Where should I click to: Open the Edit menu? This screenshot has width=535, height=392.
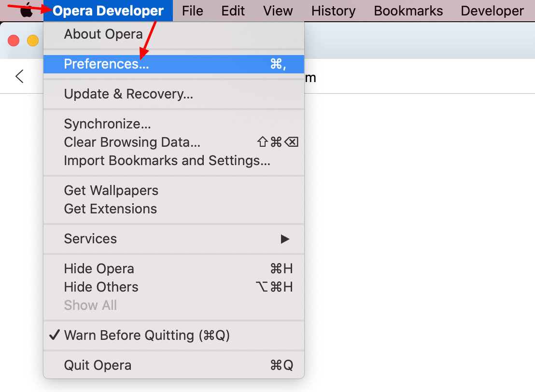233,11
